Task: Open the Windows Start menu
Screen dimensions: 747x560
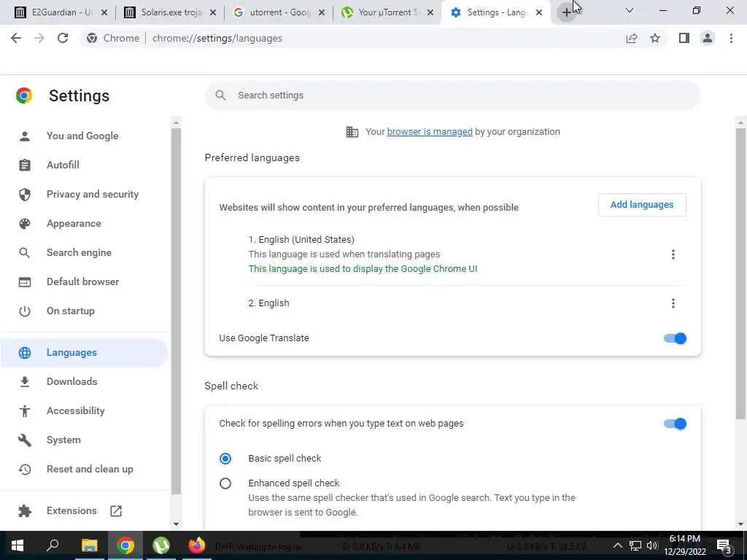Action: (x=18, y=545)
